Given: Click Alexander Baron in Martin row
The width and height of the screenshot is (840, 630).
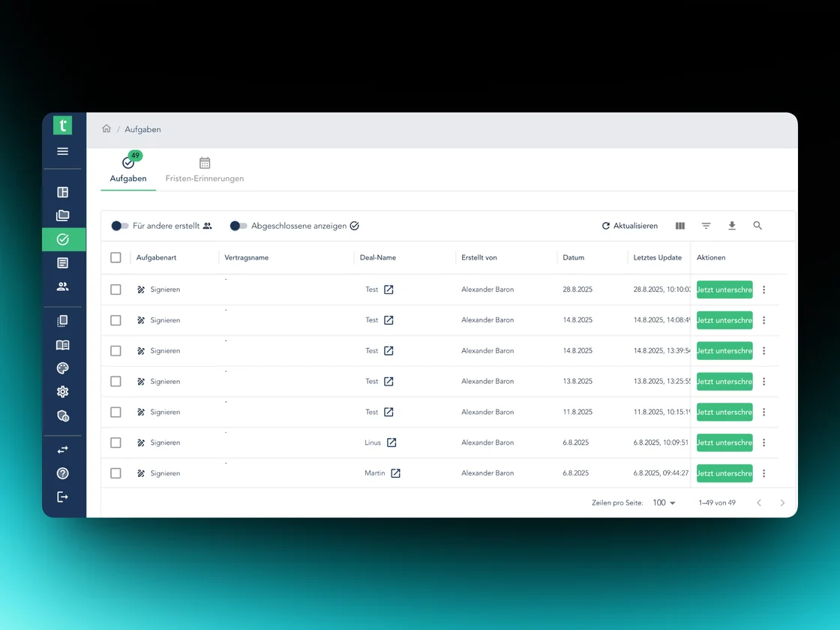Looking at the screenshot, I should point(487,473).
